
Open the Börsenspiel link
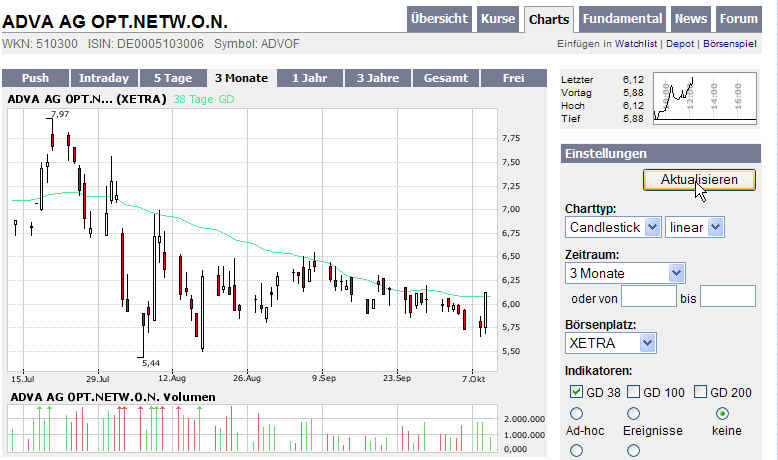[x=730, y=44]
